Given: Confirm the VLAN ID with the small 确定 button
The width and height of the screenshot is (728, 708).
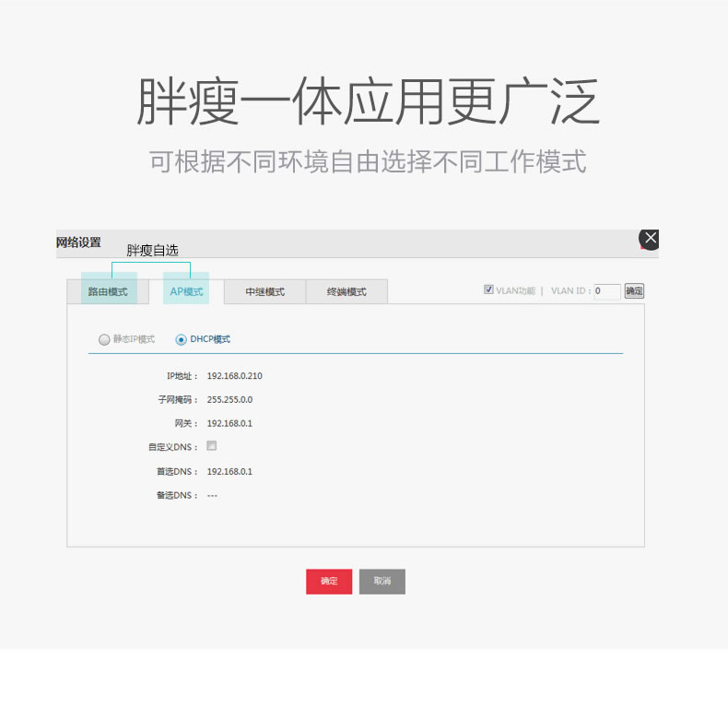Looking at the screenshot, I should tap(634, 290).
